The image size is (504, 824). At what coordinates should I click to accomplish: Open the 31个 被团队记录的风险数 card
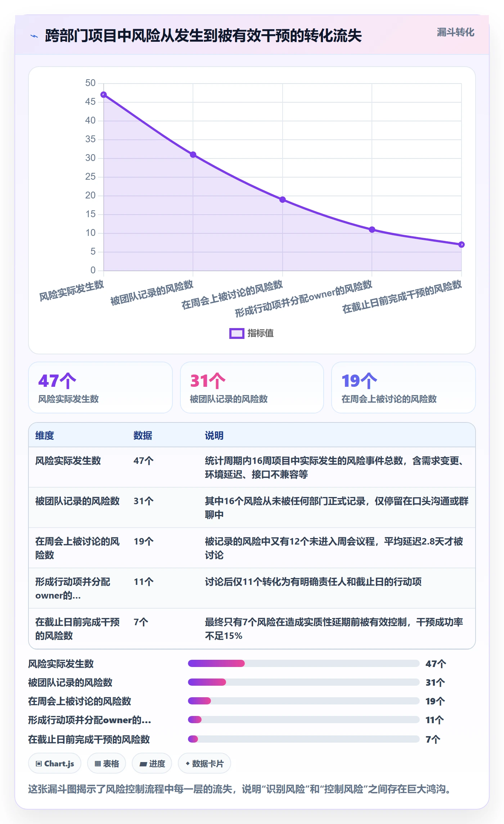click(x=252, y=388)
